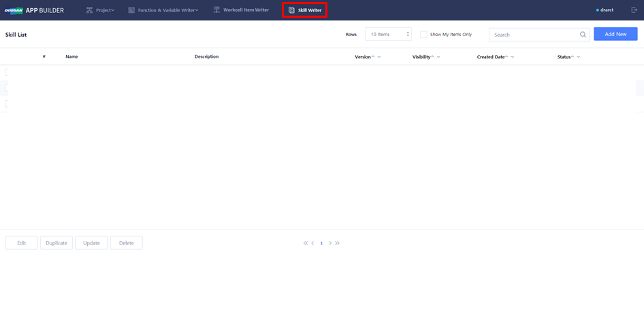Go to the previous page arrow
Screen dimensions: 644x314
[x=312, y=243]
